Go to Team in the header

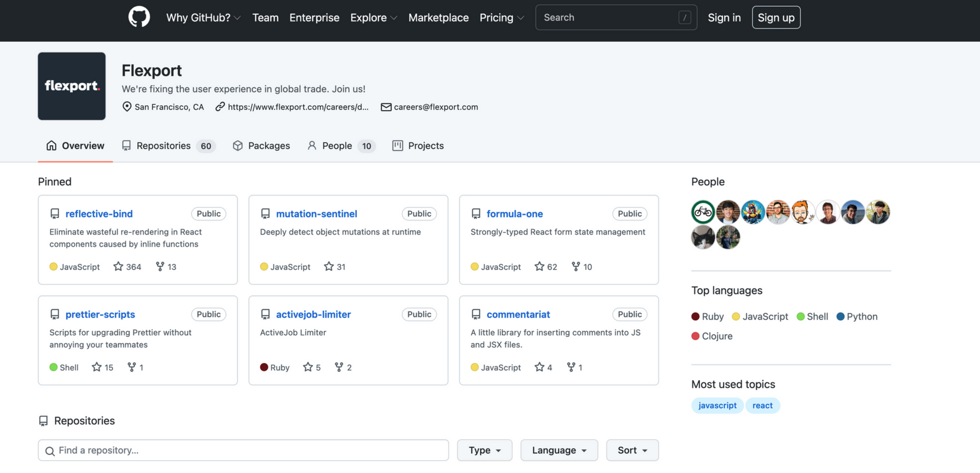(266, 18)
